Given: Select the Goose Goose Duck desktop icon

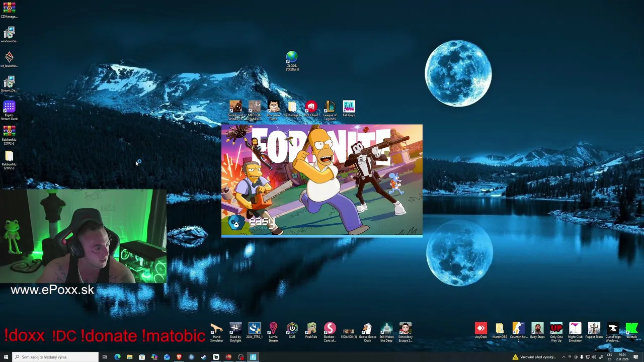Looking at the screenshot, I should tap(367, 332).
